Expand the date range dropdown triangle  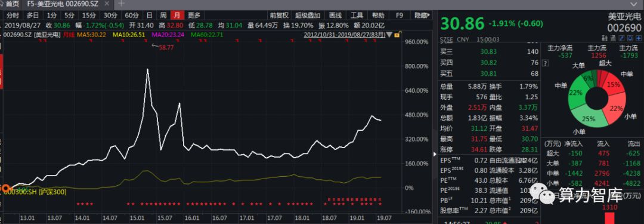(389, 35)
